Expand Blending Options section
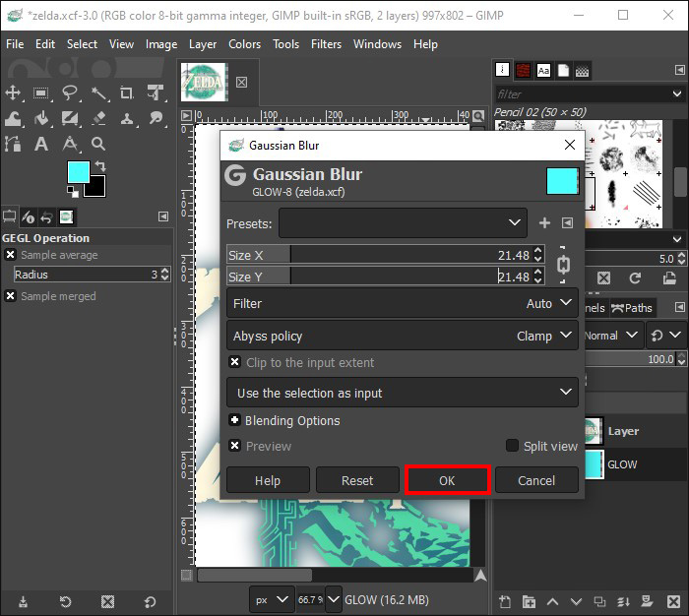 (x=234, y=420)
